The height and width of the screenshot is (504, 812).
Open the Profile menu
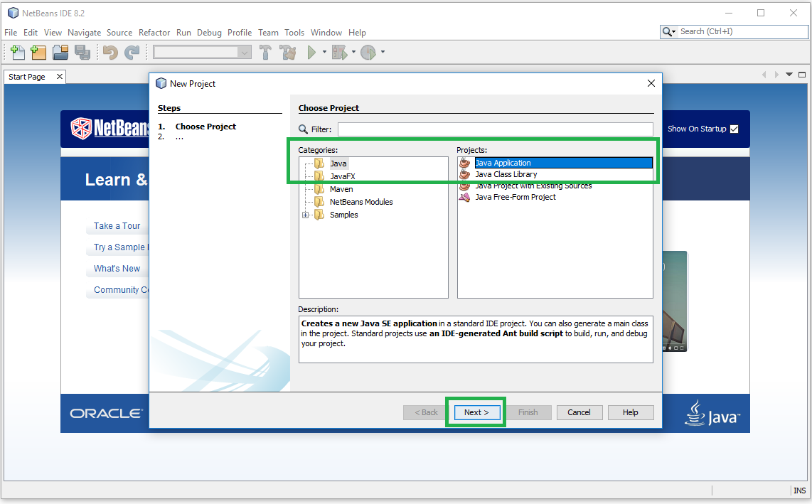(x=240, y=33)
